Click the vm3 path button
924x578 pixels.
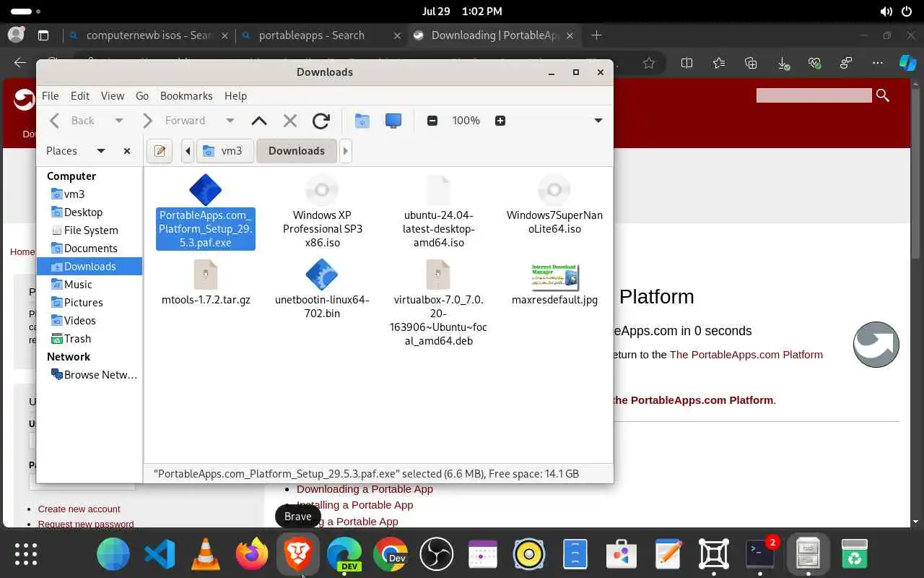click(225, 151)
